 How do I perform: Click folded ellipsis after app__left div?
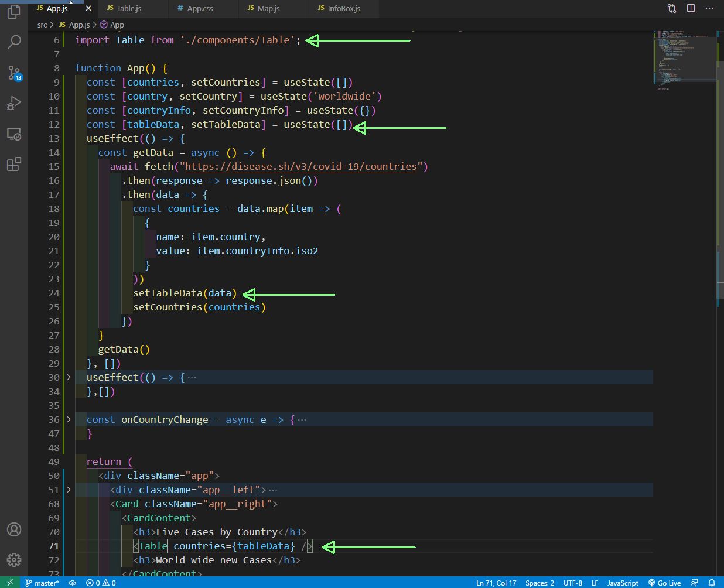tap(273, 490)
